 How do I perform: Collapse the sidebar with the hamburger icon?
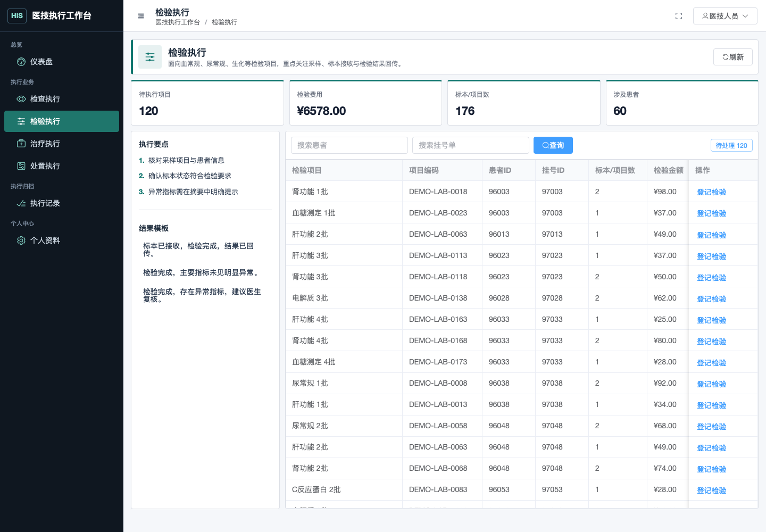pos(141,16)
